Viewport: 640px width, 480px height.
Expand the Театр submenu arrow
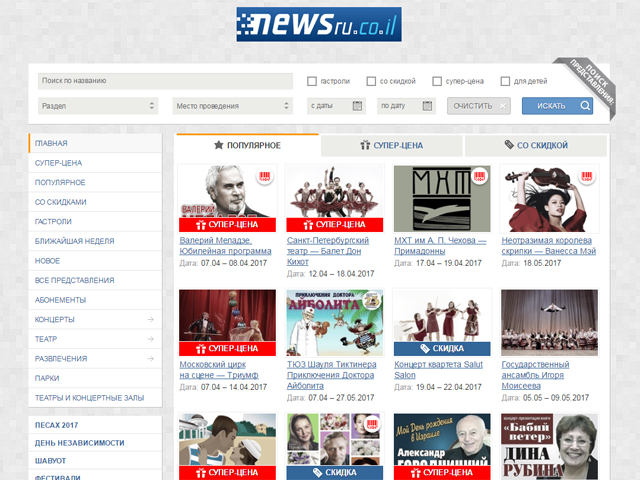click(x=151, y=339)
